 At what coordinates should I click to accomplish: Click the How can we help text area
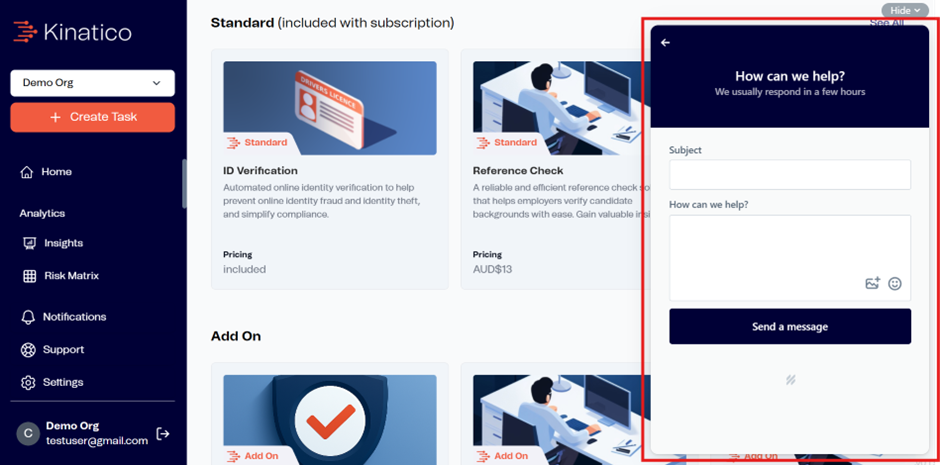point(790,258)
